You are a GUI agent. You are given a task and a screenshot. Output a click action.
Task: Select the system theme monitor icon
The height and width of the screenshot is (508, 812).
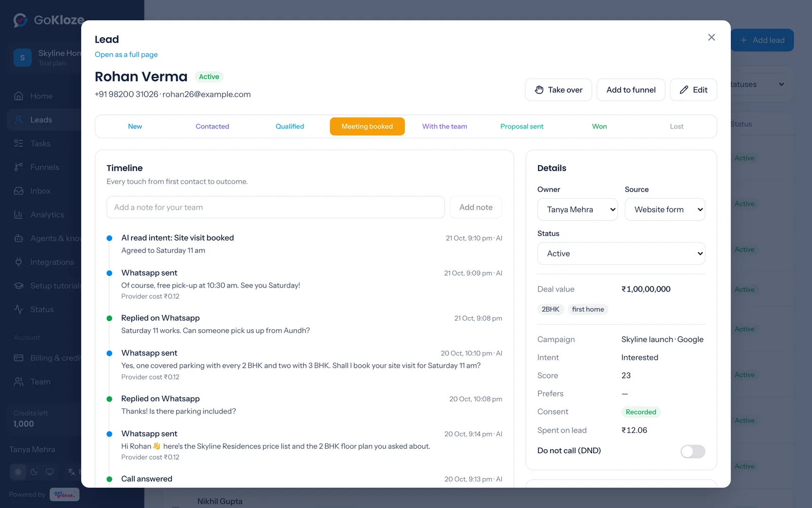point(50,472)
